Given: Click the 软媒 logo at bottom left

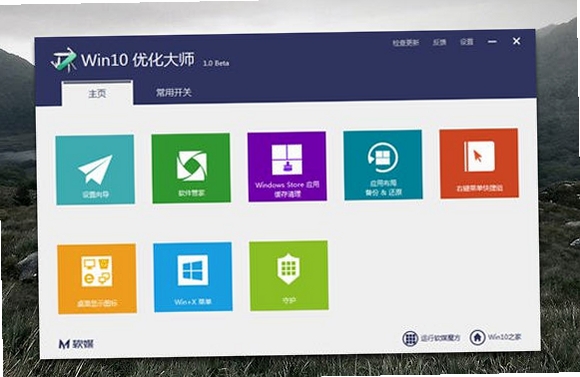Looking at the screenshot, I should click(76, 344).
